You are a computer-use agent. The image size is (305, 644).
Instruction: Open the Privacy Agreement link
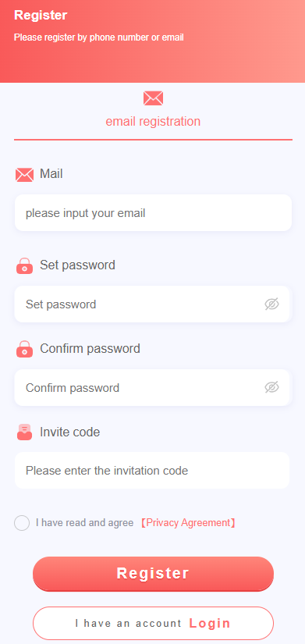click(188, 523)
